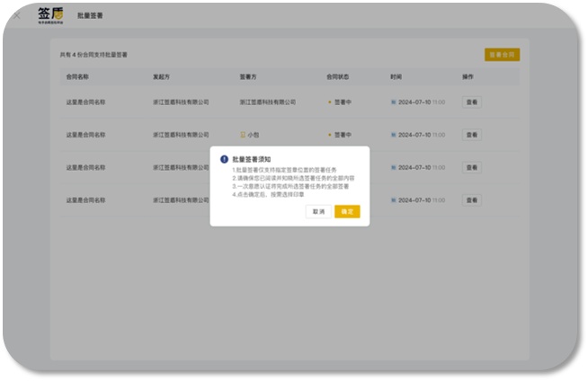
Task: Click the 合同名称 column header
Action: click(x=79, y=77)
